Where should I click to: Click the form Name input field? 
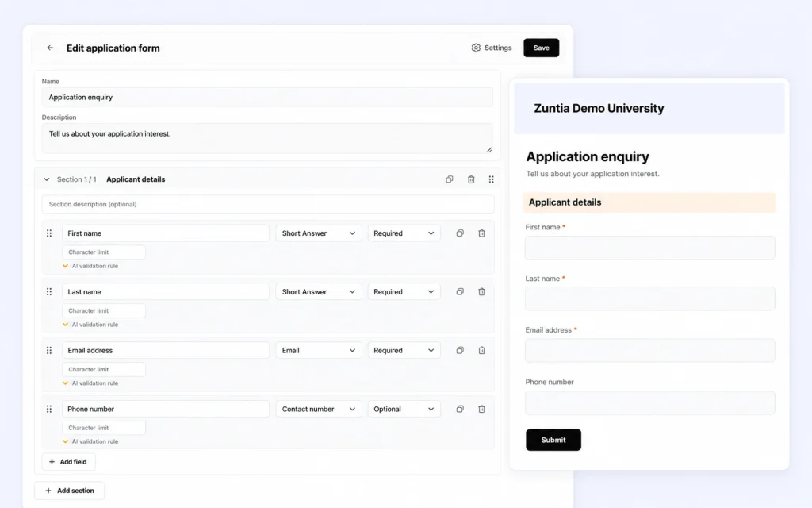pos(267,97)
